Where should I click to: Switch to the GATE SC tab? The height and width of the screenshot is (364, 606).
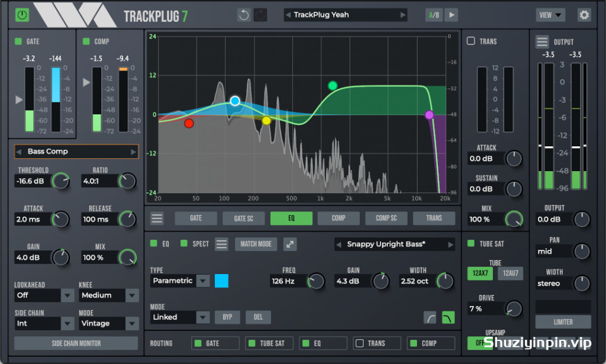tap(243, 218)
